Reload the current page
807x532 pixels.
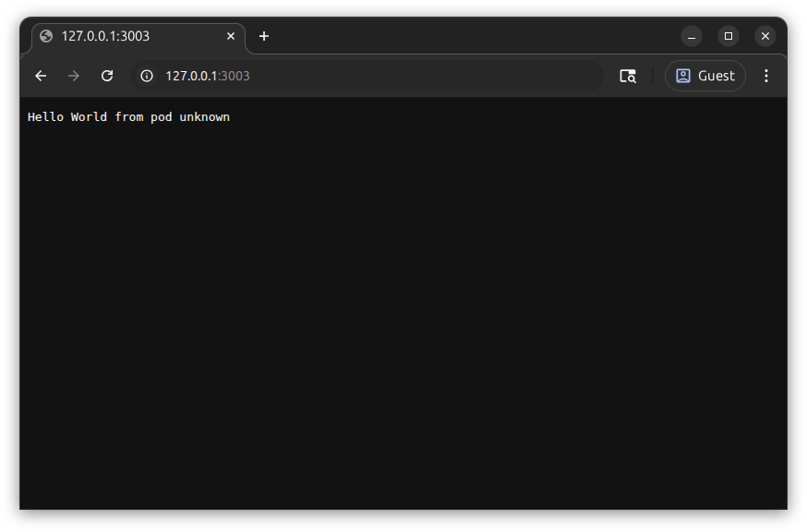click(107, 76)
